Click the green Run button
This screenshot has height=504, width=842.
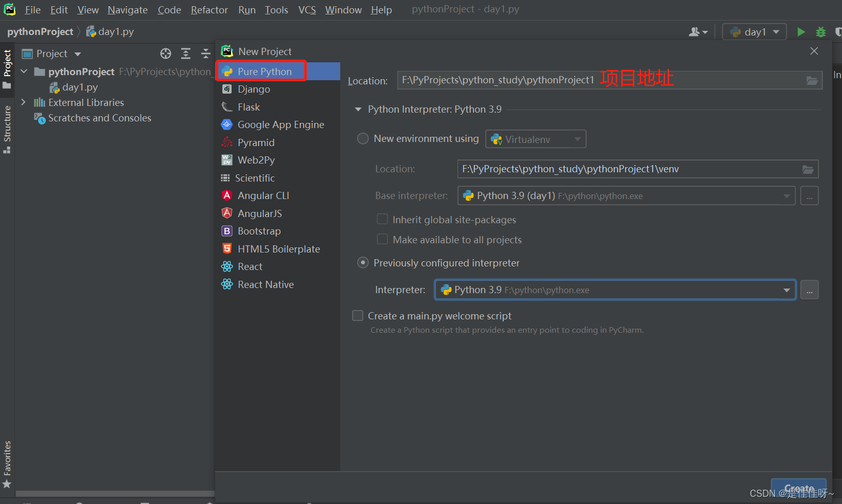point(801,32)
